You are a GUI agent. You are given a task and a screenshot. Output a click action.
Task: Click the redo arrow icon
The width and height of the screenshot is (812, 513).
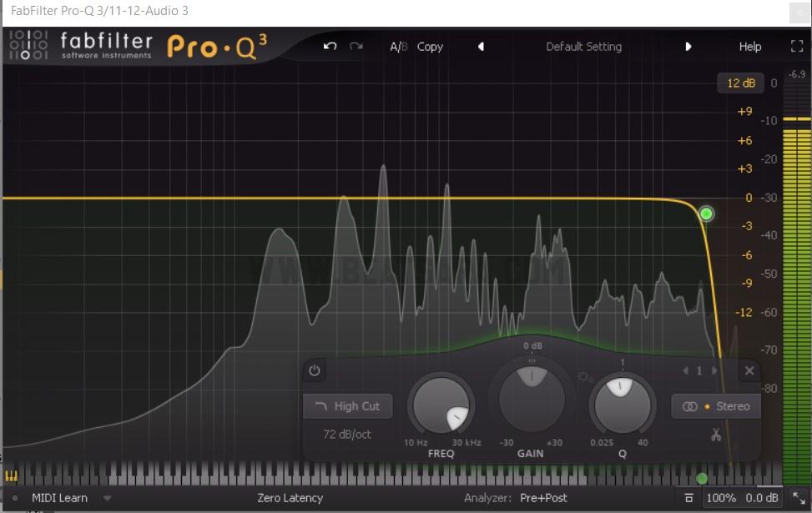356,47
